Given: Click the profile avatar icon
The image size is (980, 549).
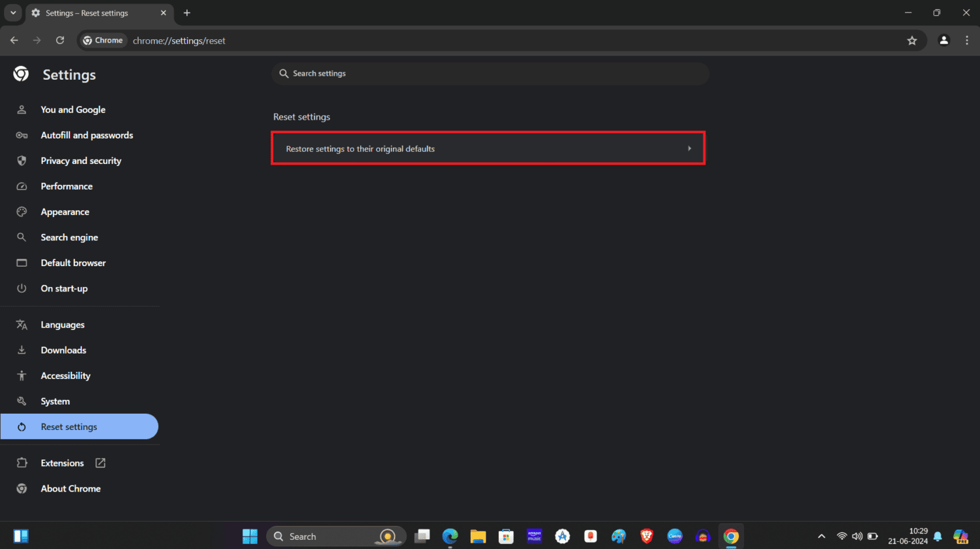Looking at the screenshot, I should tap(943, 41).
